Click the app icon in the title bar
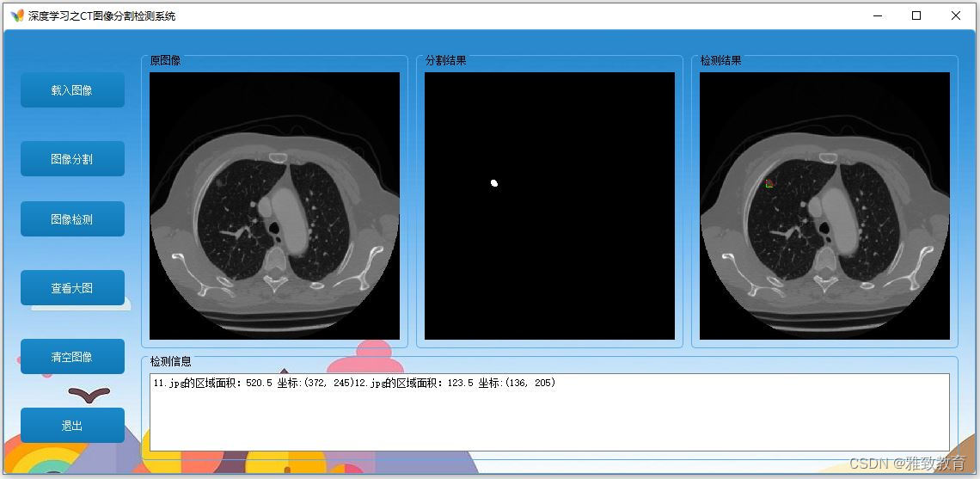980x479 pixels. coord(17,15)
